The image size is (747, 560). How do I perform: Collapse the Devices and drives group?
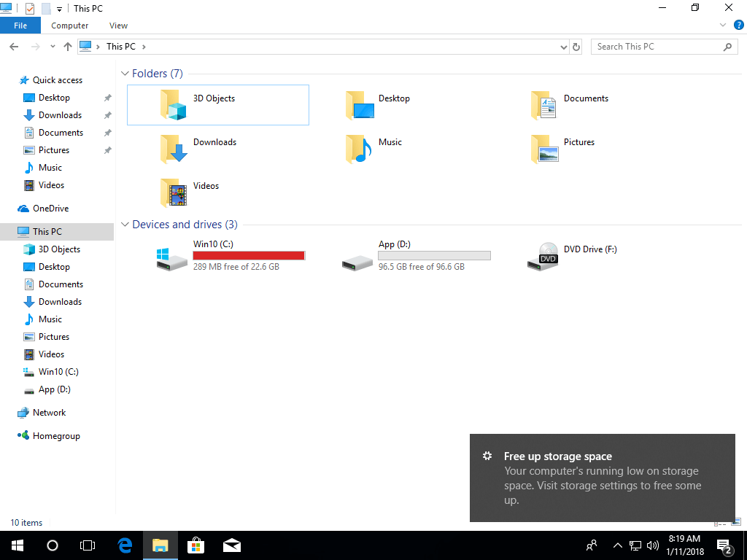[125, 225]
